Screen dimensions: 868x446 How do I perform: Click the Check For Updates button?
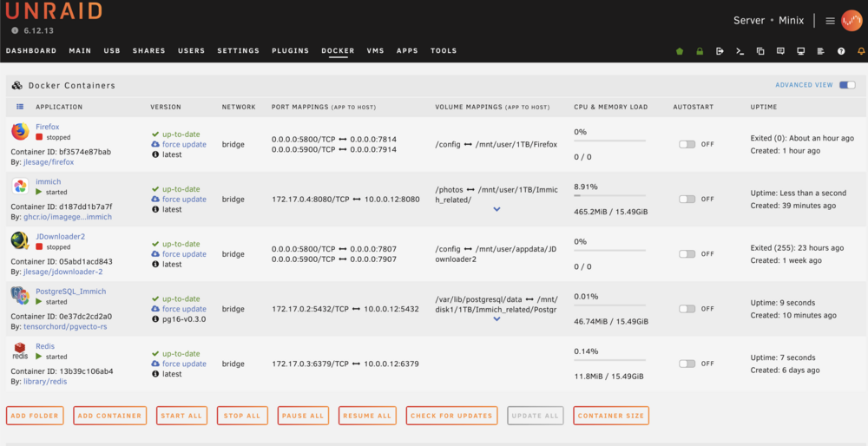tap(451, 416)
